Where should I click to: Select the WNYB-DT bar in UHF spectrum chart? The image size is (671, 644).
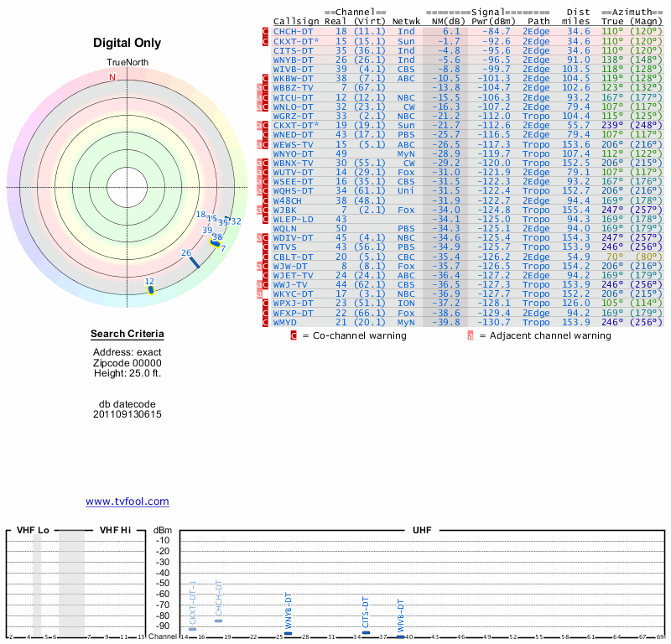(x=289, y=633)
